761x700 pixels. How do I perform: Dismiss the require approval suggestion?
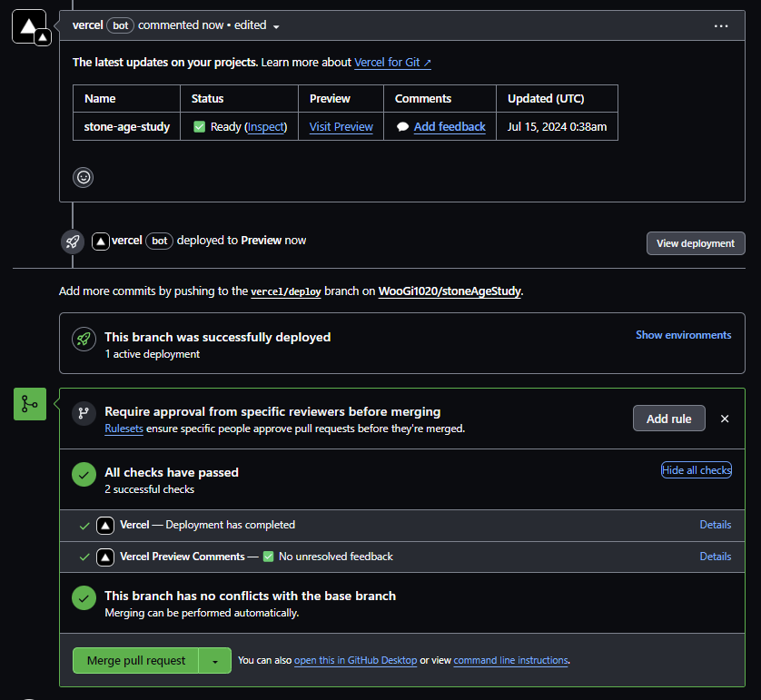[725, 419]
